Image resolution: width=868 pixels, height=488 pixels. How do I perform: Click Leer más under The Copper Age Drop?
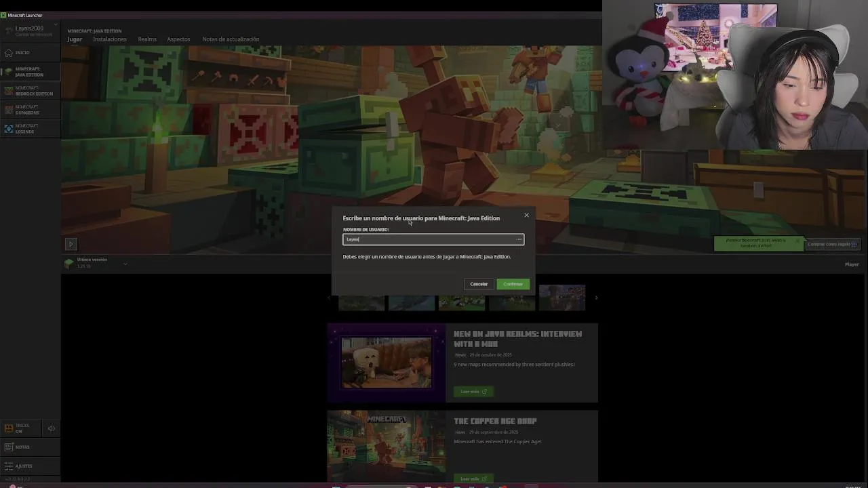pos(473,479)
